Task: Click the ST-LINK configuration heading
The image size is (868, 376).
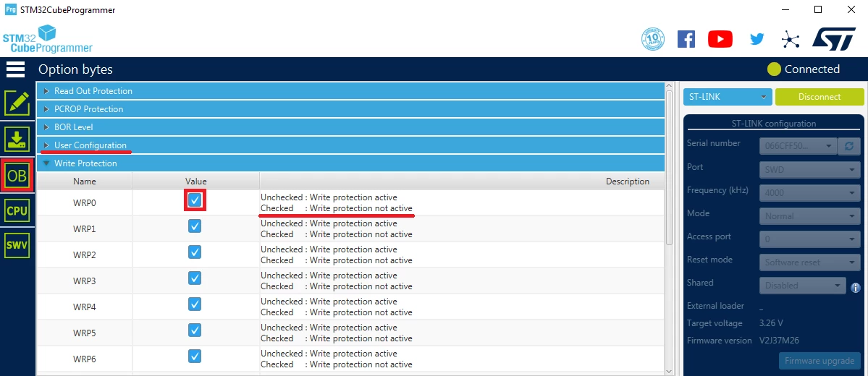Action: coord(773,124)
